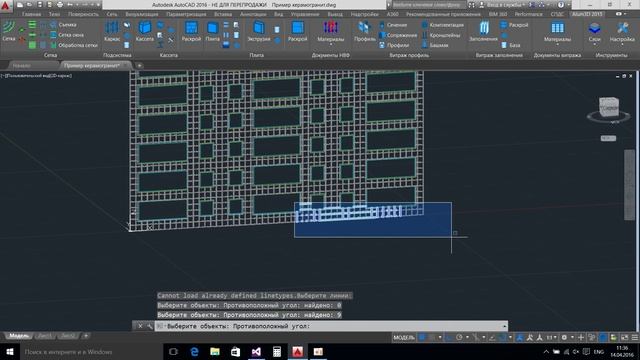
Task: Select the Комплектация tool
Action: click(x=442, y=25)
